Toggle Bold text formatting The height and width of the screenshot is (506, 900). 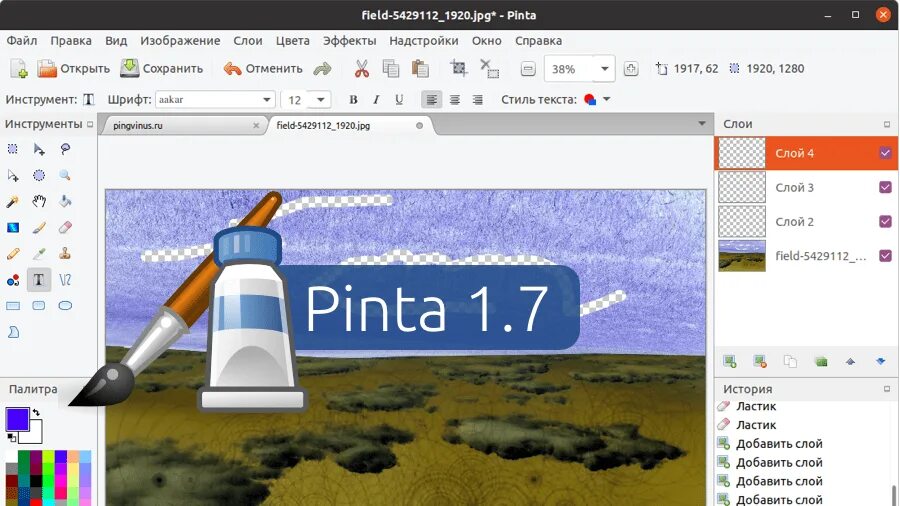(354, 100)
